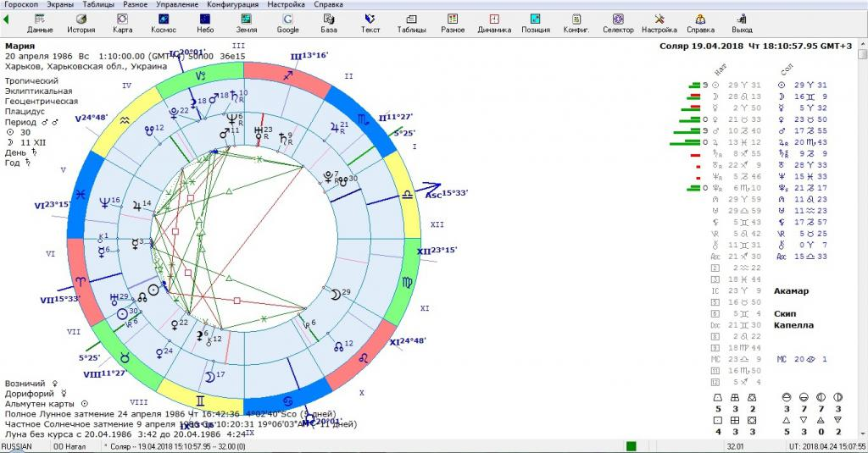The height and width of the screenshot is (453, 868).
Task: Click the vertical scrollbar down arrow
Action: pos(862,434)
